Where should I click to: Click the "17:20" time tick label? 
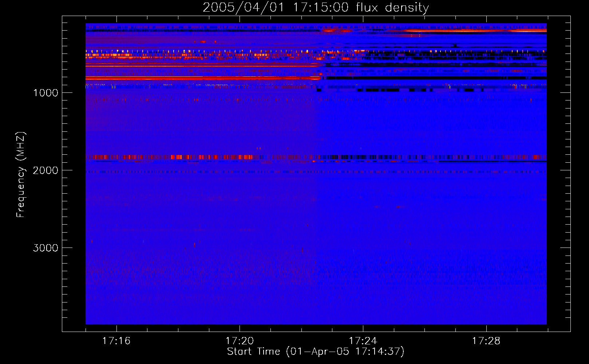tap(240, 341)
